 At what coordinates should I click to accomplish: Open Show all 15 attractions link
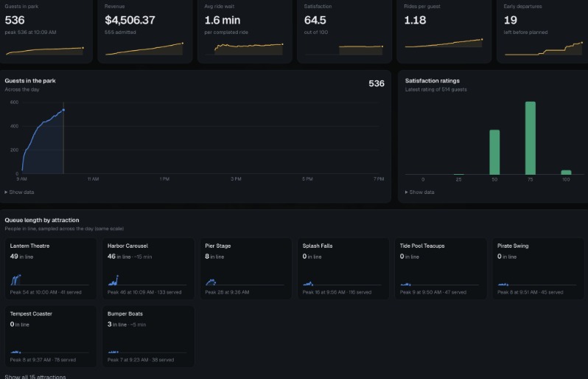[x=35, y=376]
